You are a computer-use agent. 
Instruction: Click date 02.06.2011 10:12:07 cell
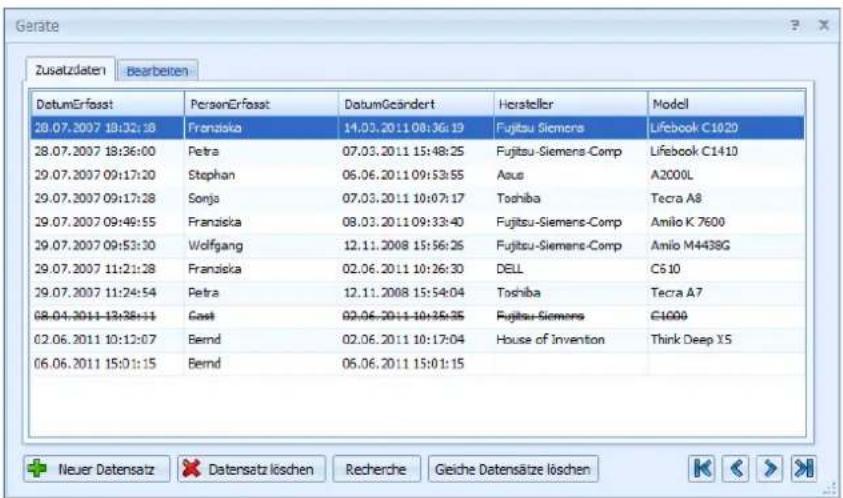(x=107, y=340)
